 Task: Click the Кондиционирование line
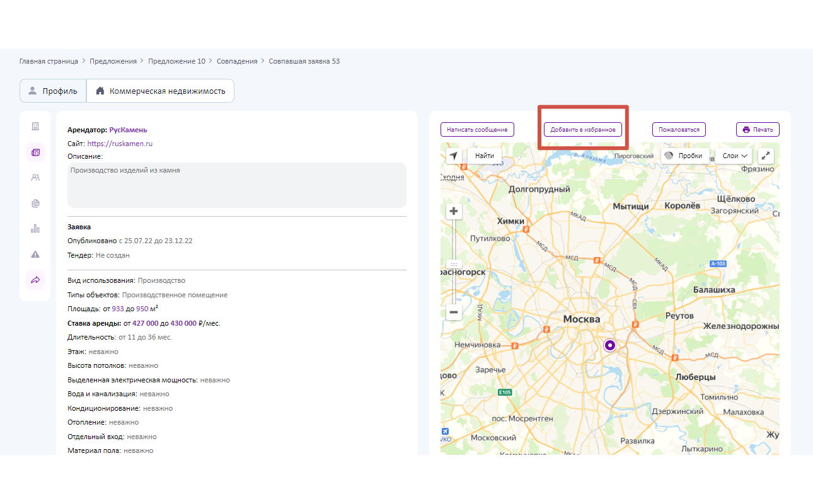tap(120, 408)
